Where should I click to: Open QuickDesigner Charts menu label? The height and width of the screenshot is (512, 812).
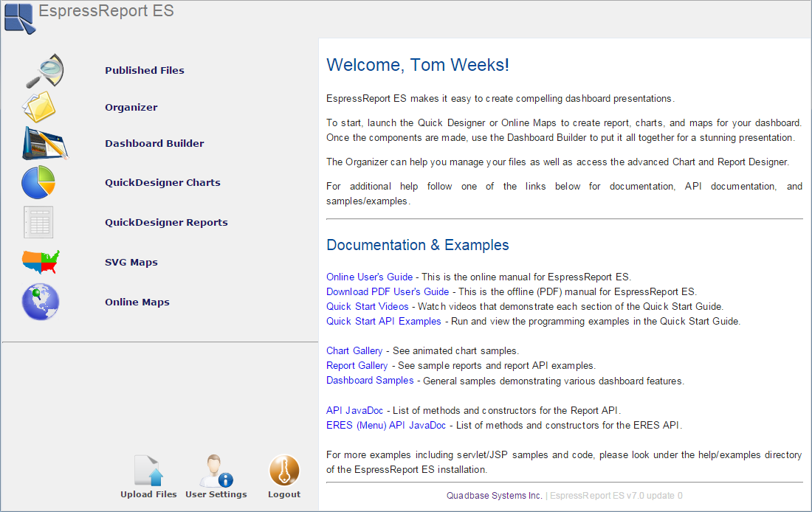(162, 183)
